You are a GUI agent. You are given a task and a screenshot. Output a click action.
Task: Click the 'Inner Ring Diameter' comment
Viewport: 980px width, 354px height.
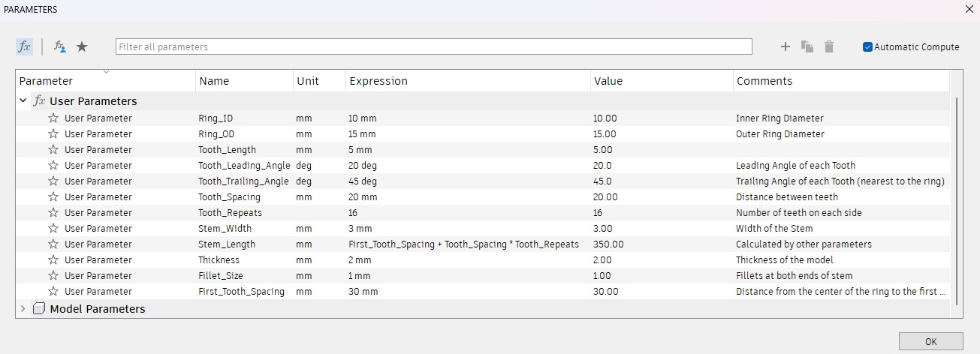coord(779,118)
